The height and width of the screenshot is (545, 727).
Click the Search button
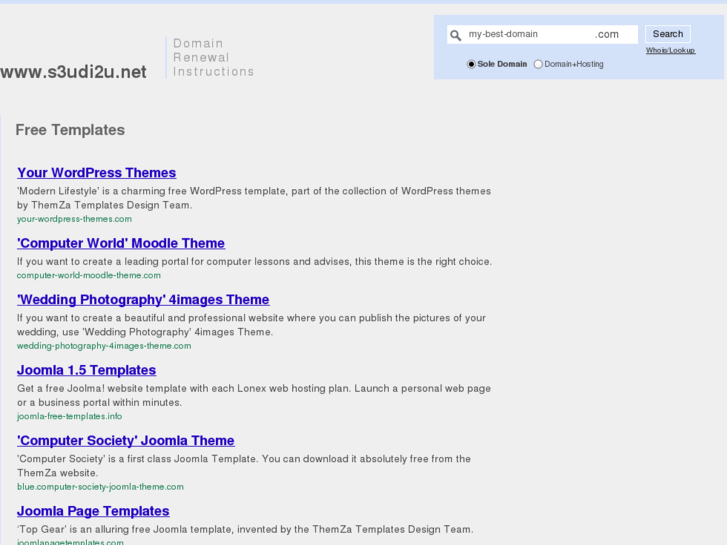click(668, 34)
